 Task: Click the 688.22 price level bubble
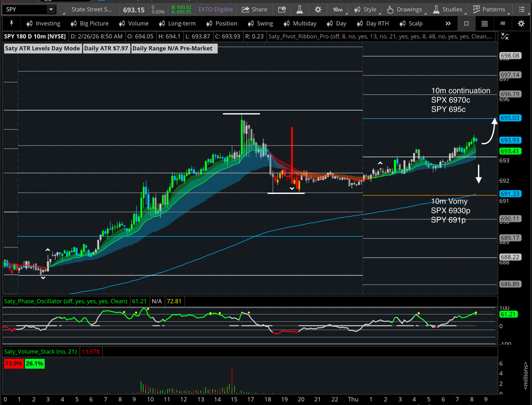[509, 257]
